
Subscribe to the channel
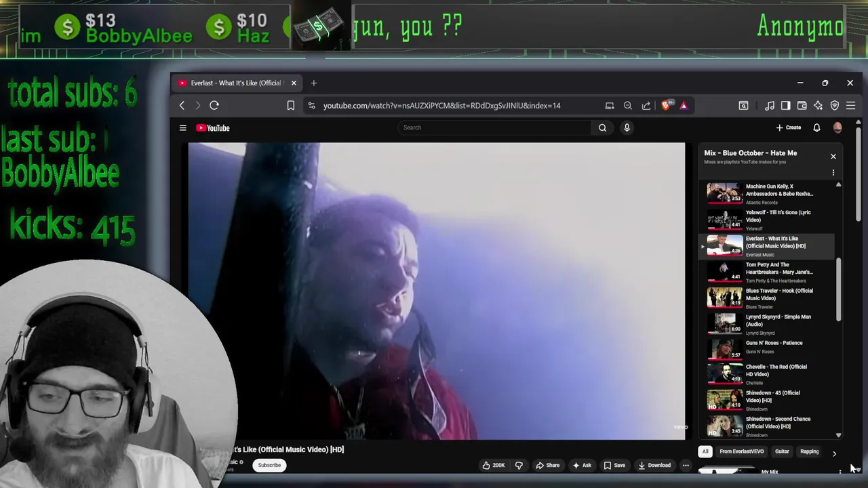coord(269,465)
